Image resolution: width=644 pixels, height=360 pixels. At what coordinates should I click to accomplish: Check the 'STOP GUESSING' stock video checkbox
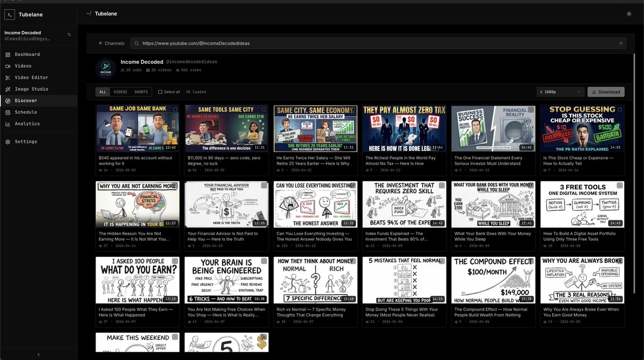619,109
